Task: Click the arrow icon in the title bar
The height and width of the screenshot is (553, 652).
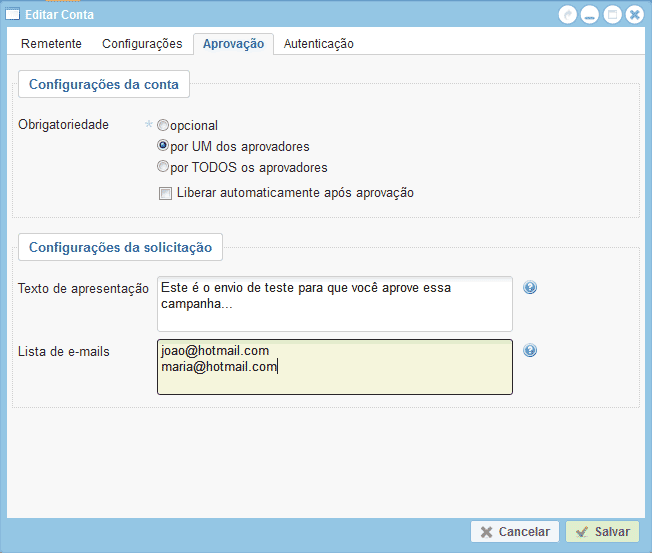Action: click(568, 14)
